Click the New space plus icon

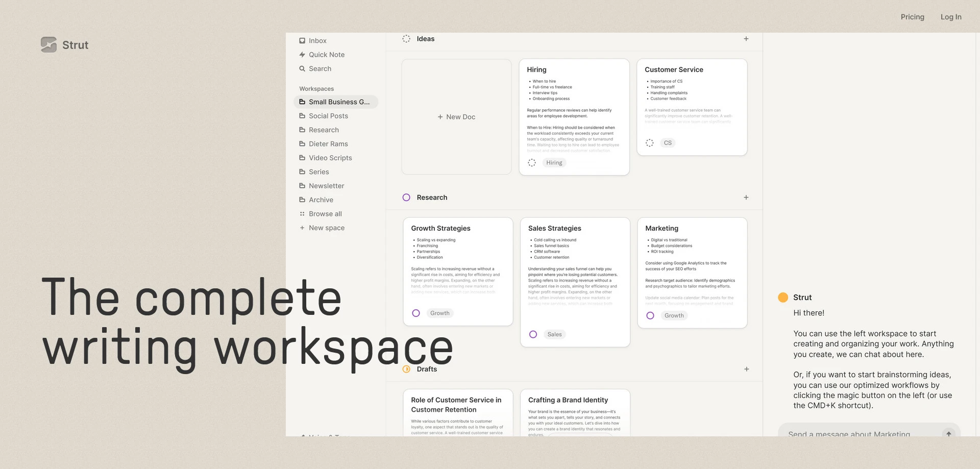click(x=302, y=228)
